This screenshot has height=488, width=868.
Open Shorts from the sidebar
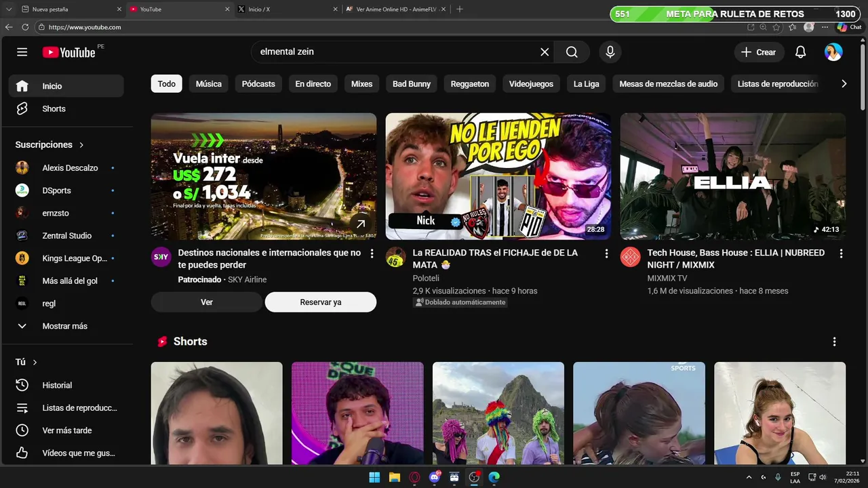click(66, 108)
